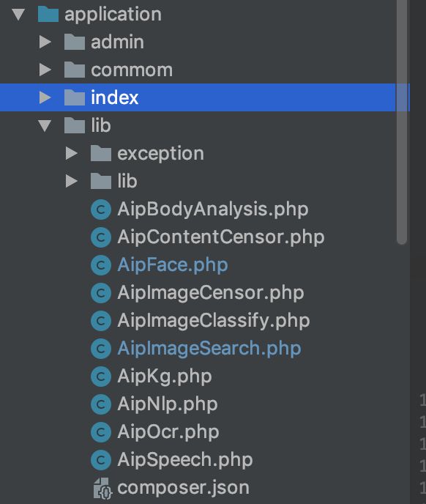Collapse the application folder arrow

18,15
